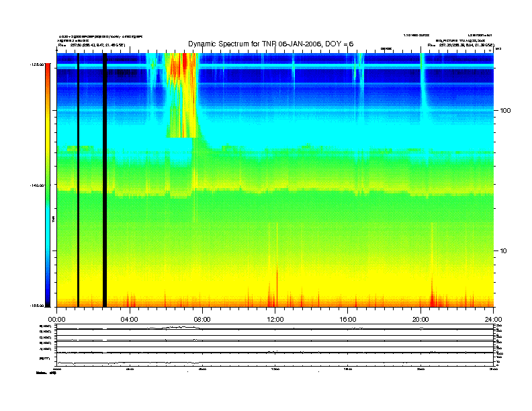The width and height of the screenshot is (532, 411).
Task: Click the 04:00 time axis label
Action: (x=129, y=320)
